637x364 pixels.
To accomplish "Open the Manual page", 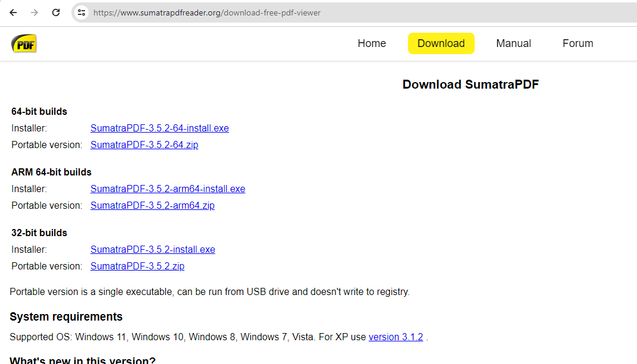I will click(513, 43).
